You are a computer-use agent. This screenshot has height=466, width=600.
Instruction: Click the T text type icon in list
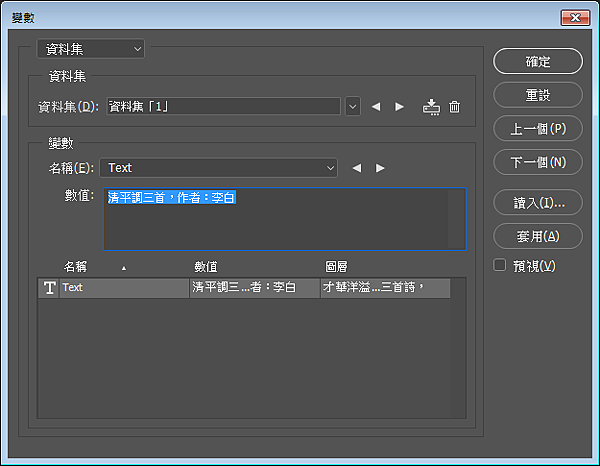[x=49, y=288]
